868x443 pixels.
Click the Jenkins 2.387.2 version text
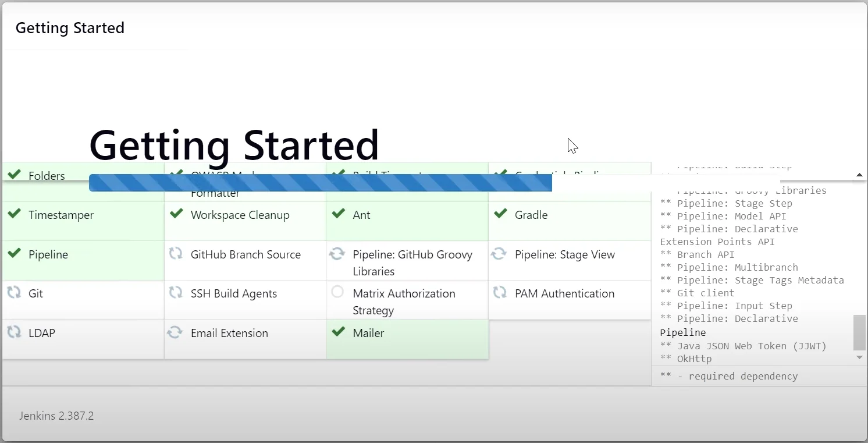click(56, 416)
